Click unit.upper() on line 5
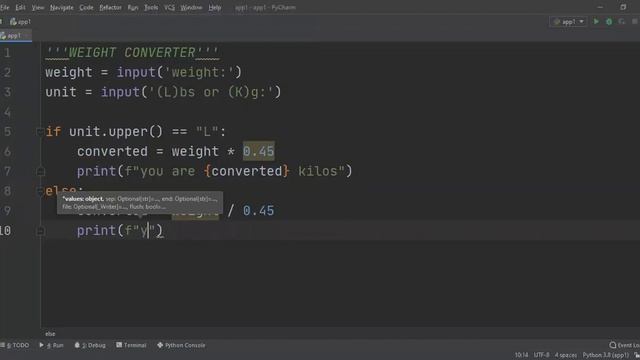 point(116,131)
